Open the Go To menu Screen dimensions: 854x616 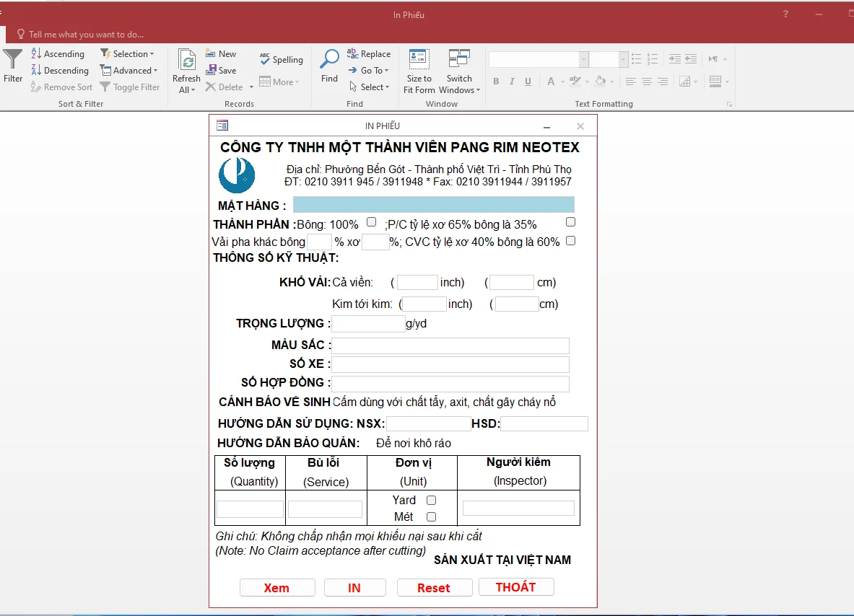pyautogui.click(x=369, y=71)
